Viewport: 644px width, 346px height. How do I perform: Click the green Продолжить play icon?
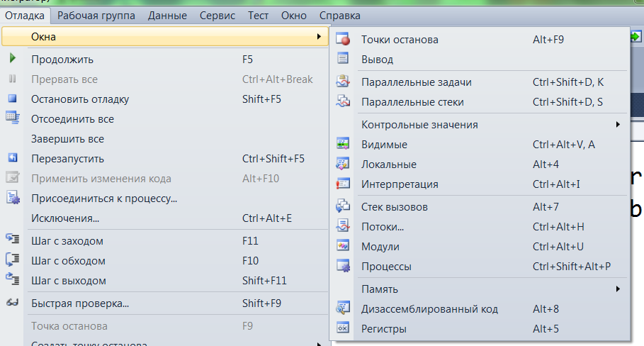(x=12, y=58)
